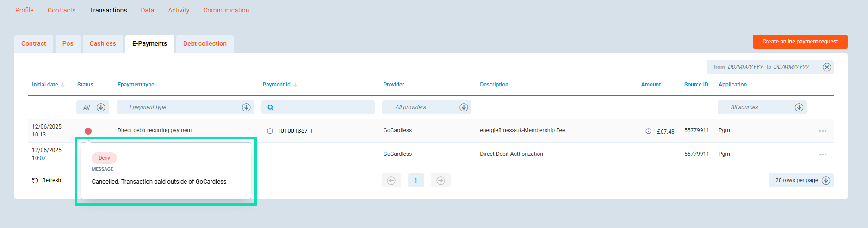Change the 20 rows per page setting
This screenshot has height=228, width=868.
click(800, 180)
